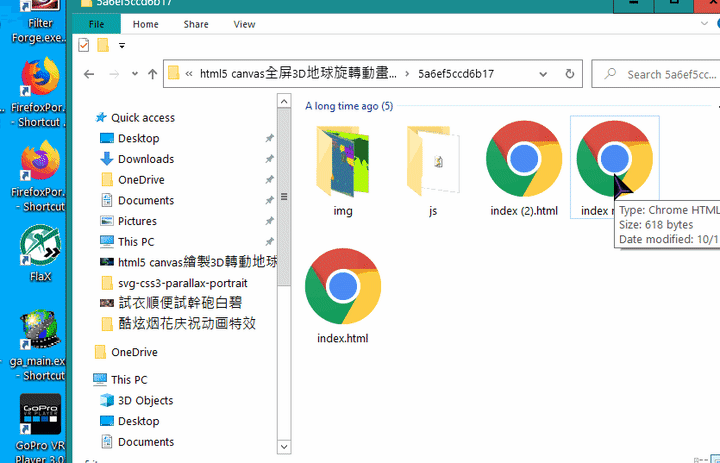Open 試衣順便試幹砲白碧 sidebar item

click(x=171, y=303)
